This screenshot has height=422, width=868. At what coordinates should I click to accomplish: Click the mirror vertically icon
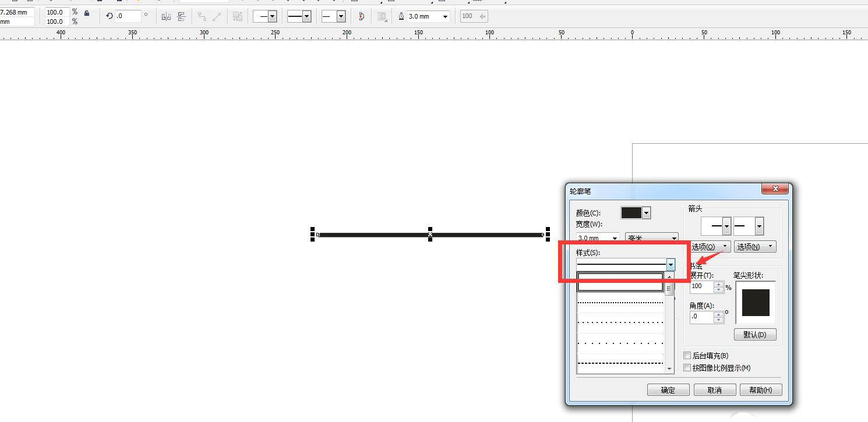tap(182, 16)
